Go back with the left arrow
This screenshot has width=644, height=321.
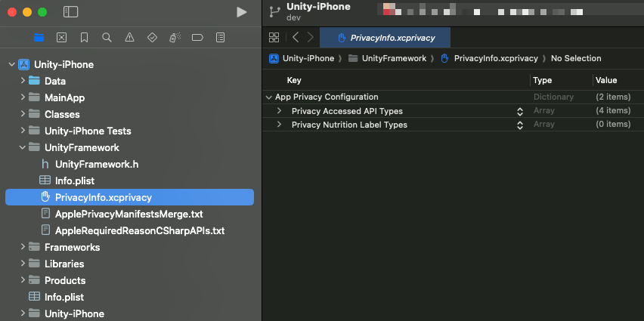[296, 37]
